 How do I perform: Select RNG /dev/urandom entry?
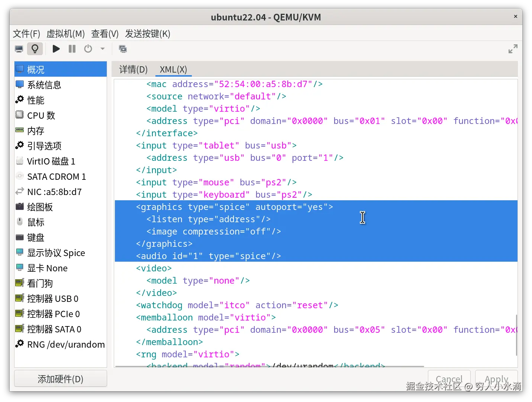coord(61,344)
